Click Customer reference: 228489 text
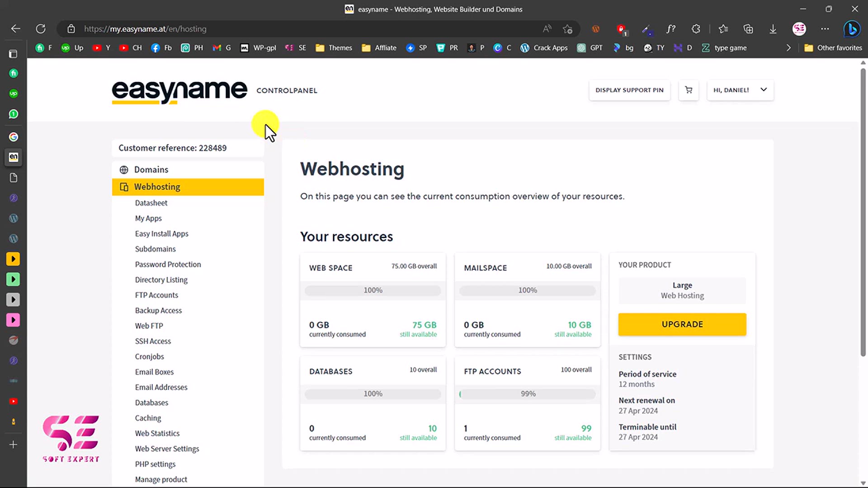The height and width of the screenshot is (488, 868). (173, 148)
